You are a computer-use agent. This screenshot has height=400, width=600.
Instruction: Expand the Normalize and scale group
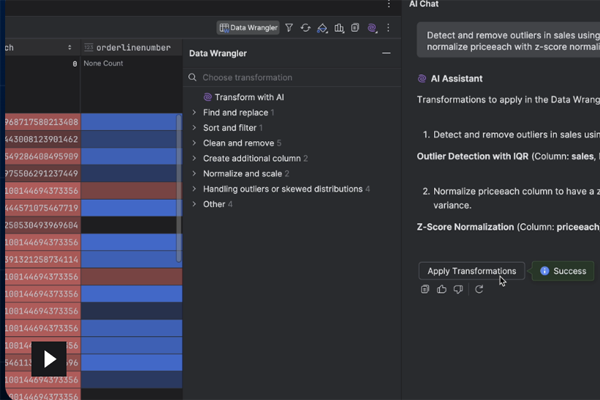pos(194,173)
